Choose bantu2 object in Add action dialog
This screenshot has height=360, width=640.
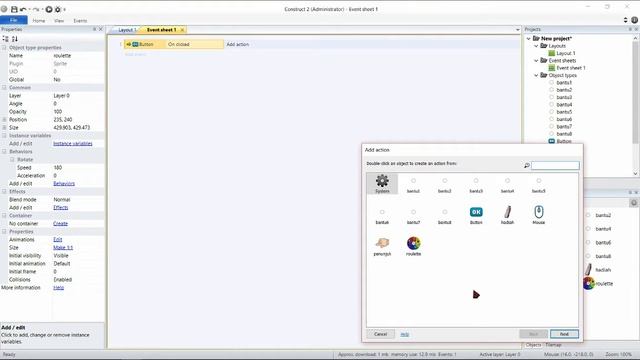click(x=444, y=185)
